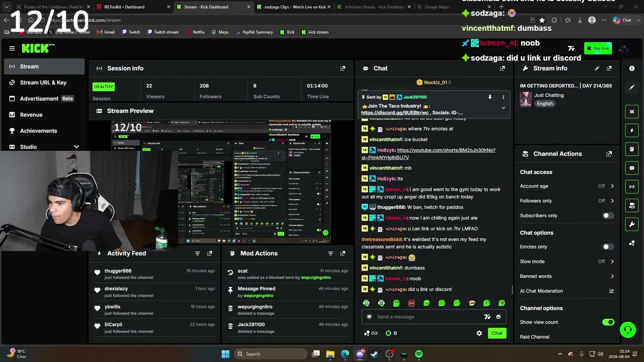Pop out the Stream info panel
This screenshot has width=644, height=362.
coord(609,68)
